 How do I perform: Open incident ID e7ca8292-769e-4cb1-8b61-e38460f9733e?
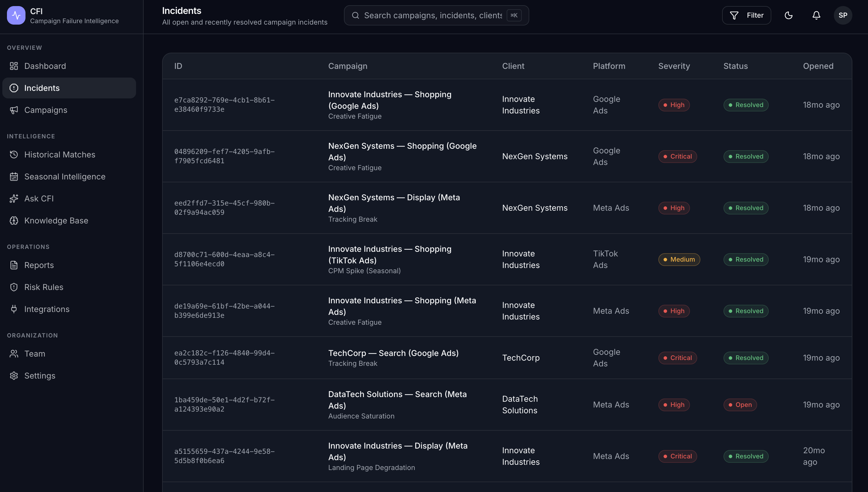pyautogui.click(x=224, y=105)
